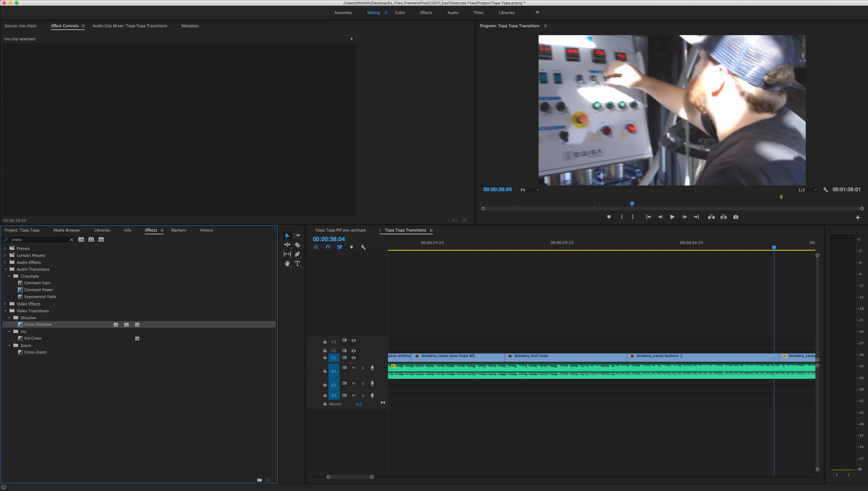Clear the effects search field
The width and height of the screenshot is (868, 491).
pos(71,239)
